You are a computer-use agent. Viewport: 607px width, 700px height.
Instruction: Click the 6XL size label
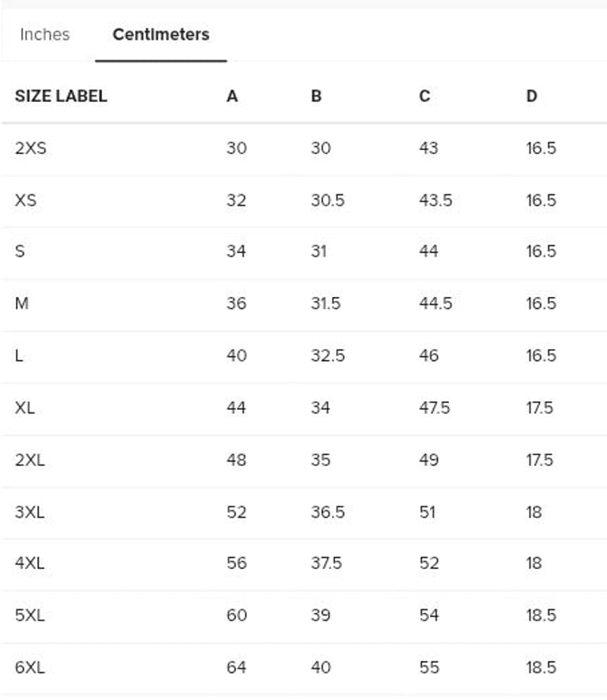coord(29,668)
